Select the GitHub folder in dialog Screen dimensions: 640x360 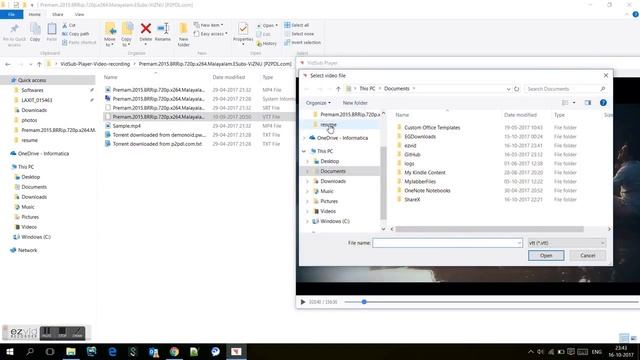tap(412, 155)
